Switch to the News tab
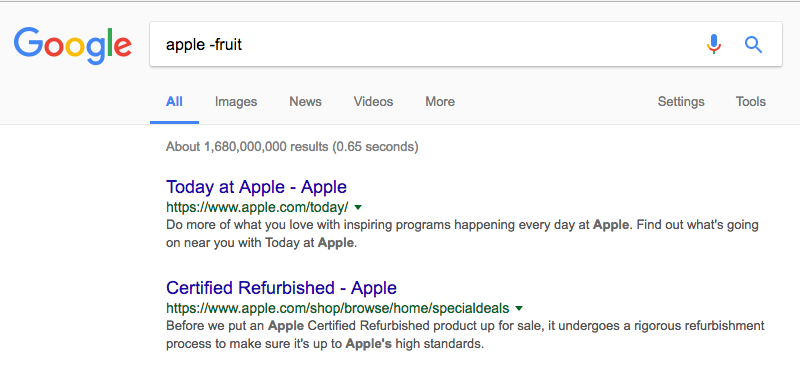 [305, 101]
